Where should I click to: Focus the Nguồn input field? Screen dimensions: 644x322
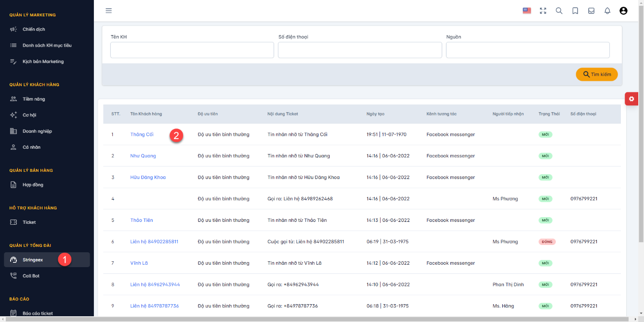click(x=528, y=50)
